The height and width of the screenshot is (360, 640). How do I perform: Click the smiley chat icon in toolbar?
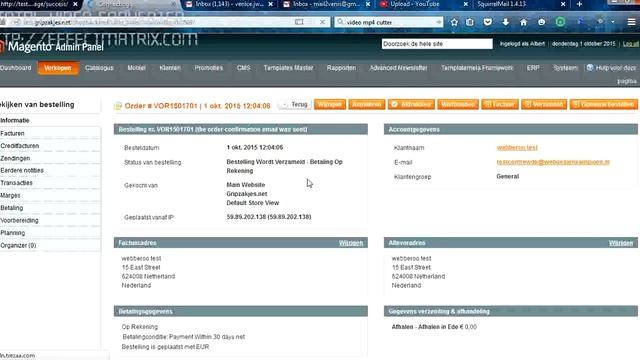541,22
